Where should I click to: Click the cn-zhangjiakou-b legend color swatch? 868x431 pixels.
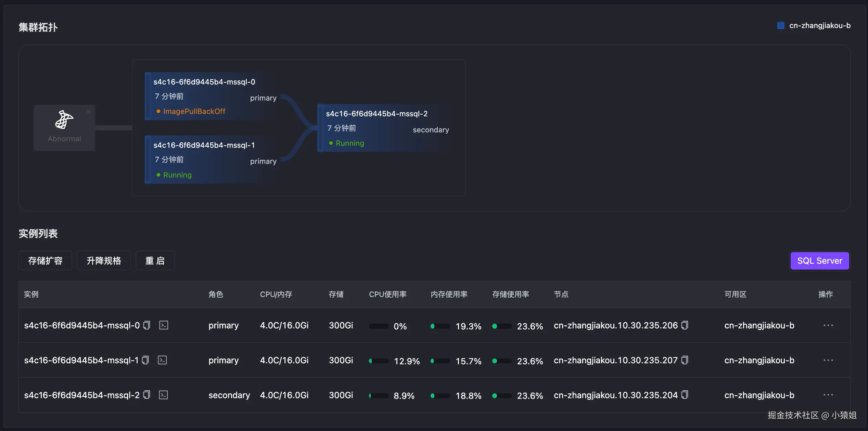(781, 26)
